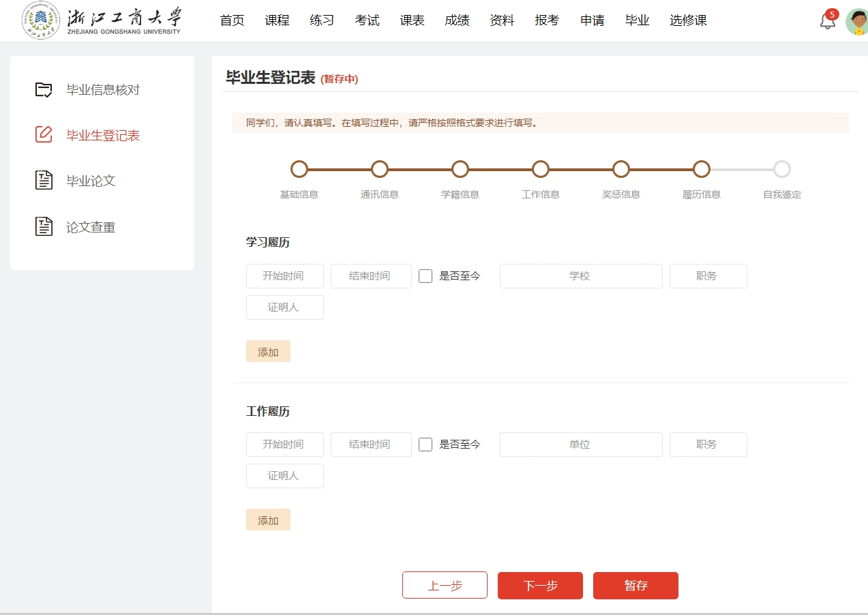Go to the 成绩 menu item
This screenshot has width=868, height=615.
pyautogui.click(x=457, y=20)
